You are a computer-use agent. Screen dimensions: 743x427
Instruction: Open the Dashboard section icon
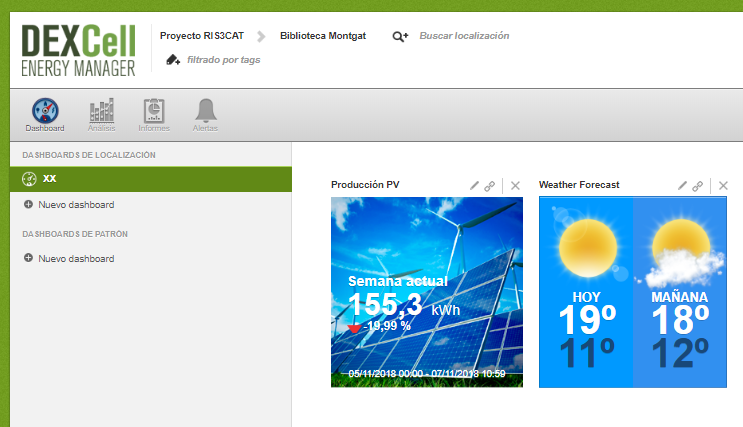45,112
